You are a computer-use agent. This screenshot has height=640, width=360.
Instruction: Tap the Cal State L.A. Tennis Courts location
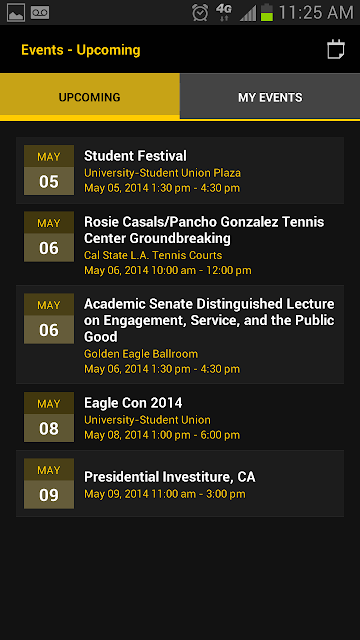pos(153,255)
